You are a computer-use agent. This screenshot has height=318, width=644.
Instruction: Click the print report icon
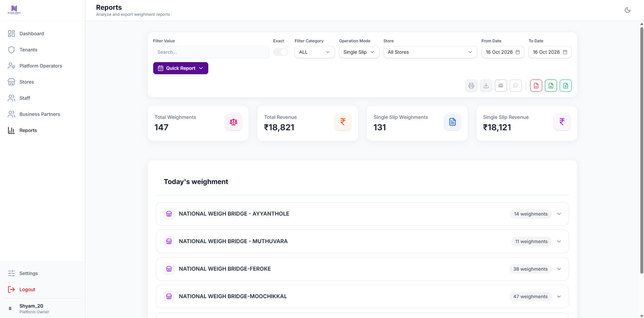pos(471,86)
